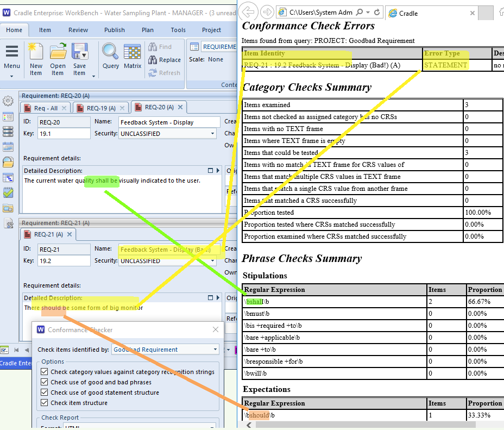This screenshot has width=504, height=430.
Task: Toggle Check item structure checkbox
Action: (x=45, y=403)
